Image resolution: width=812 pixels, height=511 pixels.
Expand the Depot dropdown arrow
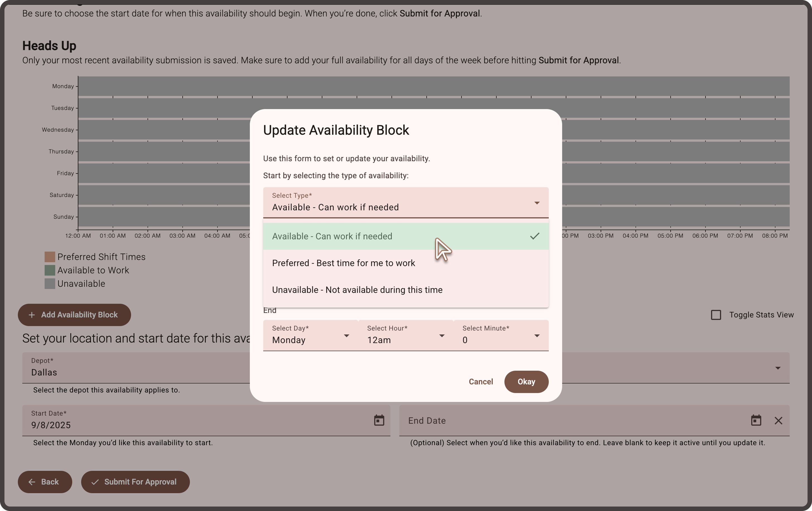pos(778,368)
